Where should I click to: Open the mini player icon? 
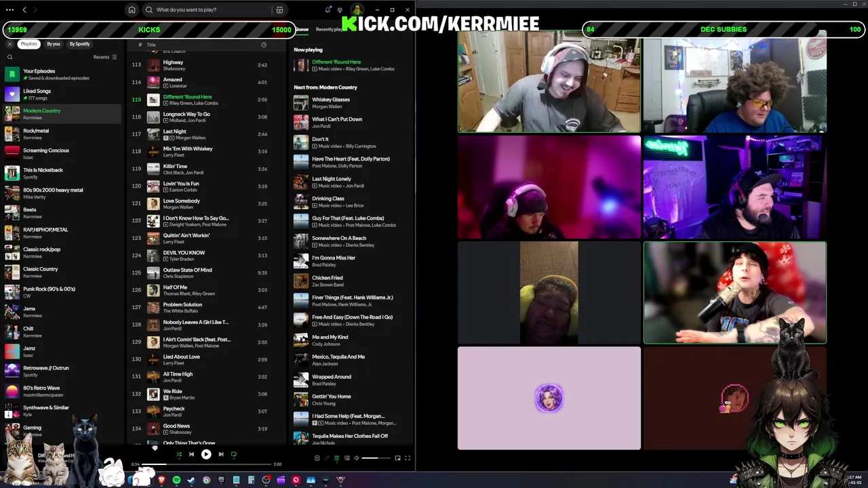pyautogui.click(x=397, y=458)
